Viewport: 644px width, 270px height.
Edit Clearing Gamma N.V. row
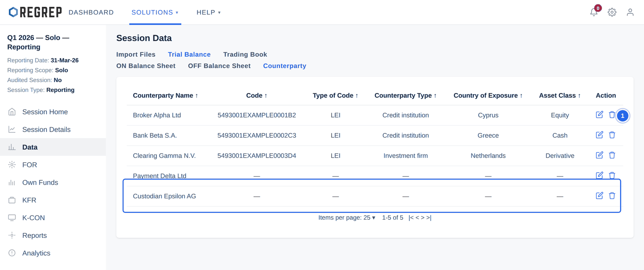pyautogui.click(x=599, y=155)
